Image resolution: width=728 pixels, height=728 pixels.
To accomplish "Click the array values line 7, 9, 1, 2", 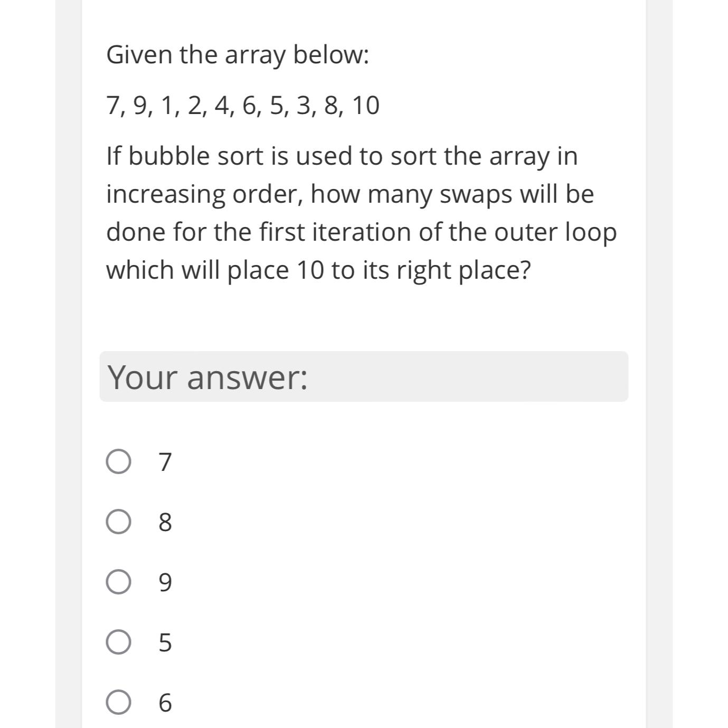I will click(242, 105).
